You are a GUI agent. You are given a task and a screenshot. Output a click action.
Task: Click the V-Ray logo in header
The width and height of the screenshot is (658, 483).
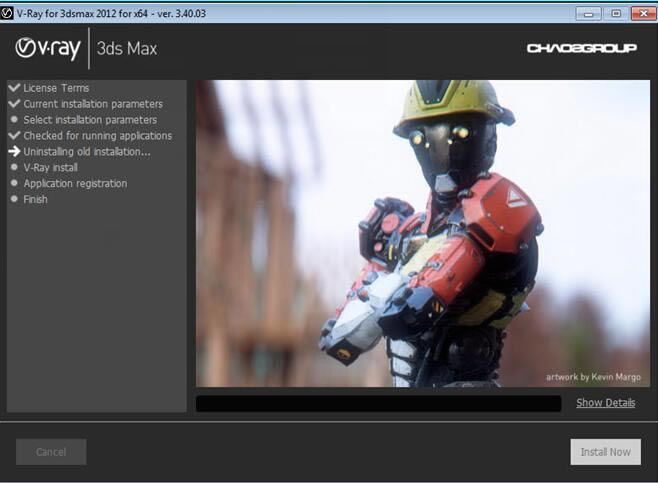pos(48,49)
